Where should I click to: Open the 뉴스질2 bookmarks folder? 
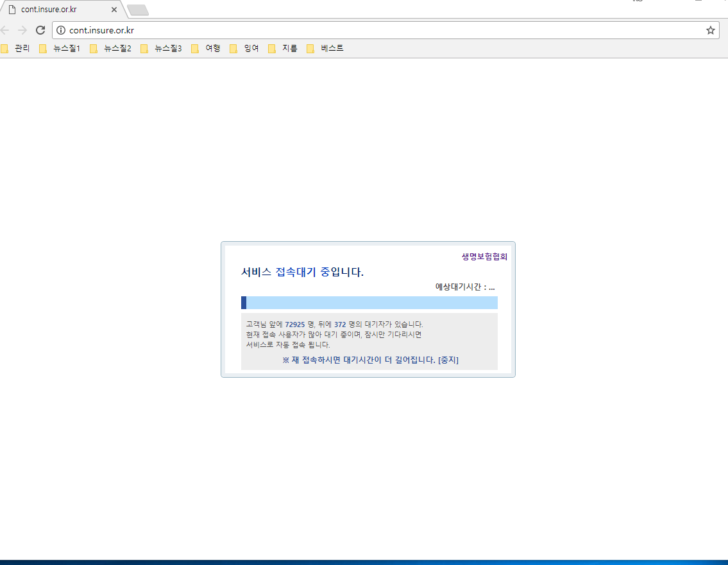click(x=118, y=48)
